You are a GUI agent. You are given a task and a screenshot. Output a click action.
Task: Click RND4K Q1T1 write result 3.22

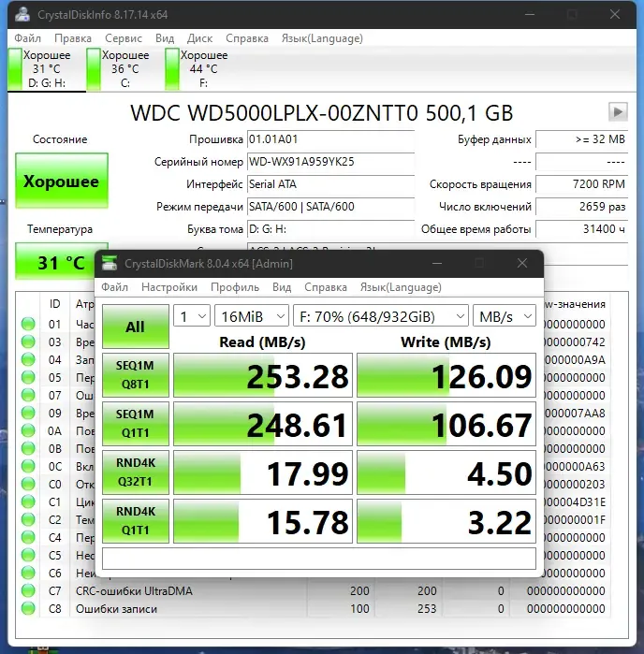(446, 521)
